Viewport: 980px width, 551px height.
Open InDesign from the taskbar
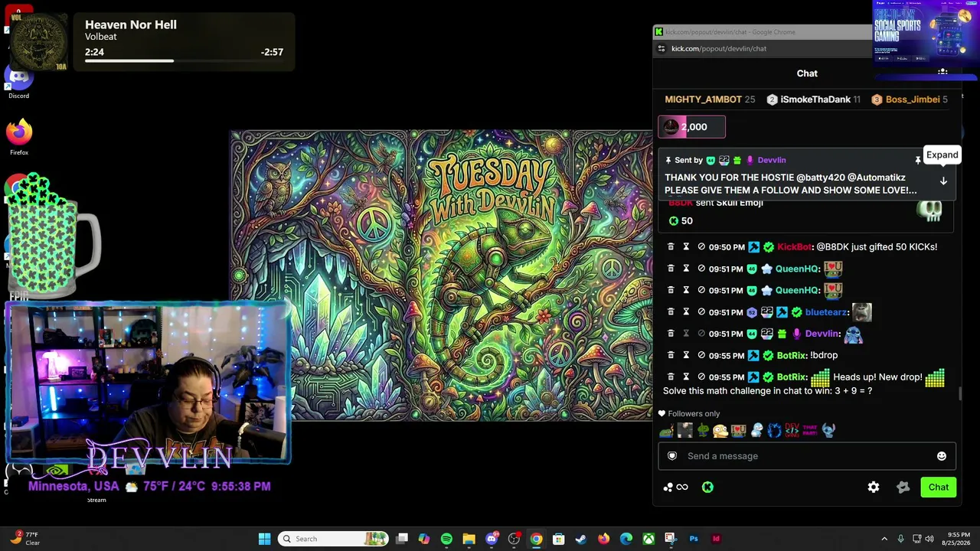tap(716, 539)
